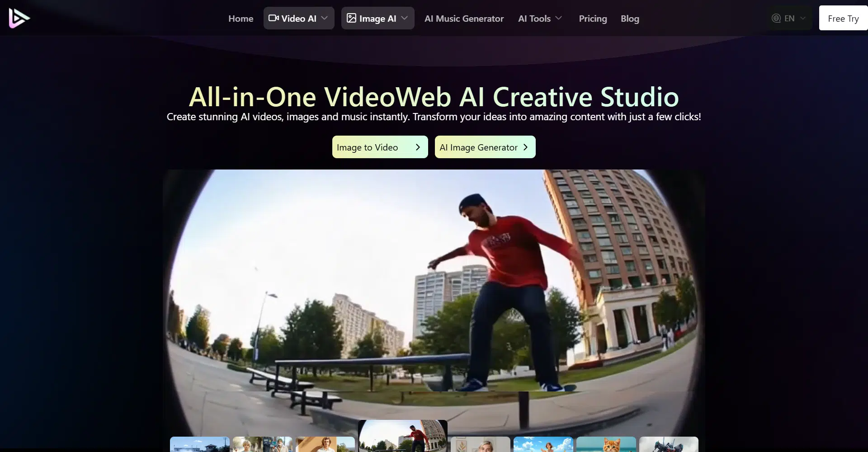Open the AI Music Generator page

coord(464,19)
